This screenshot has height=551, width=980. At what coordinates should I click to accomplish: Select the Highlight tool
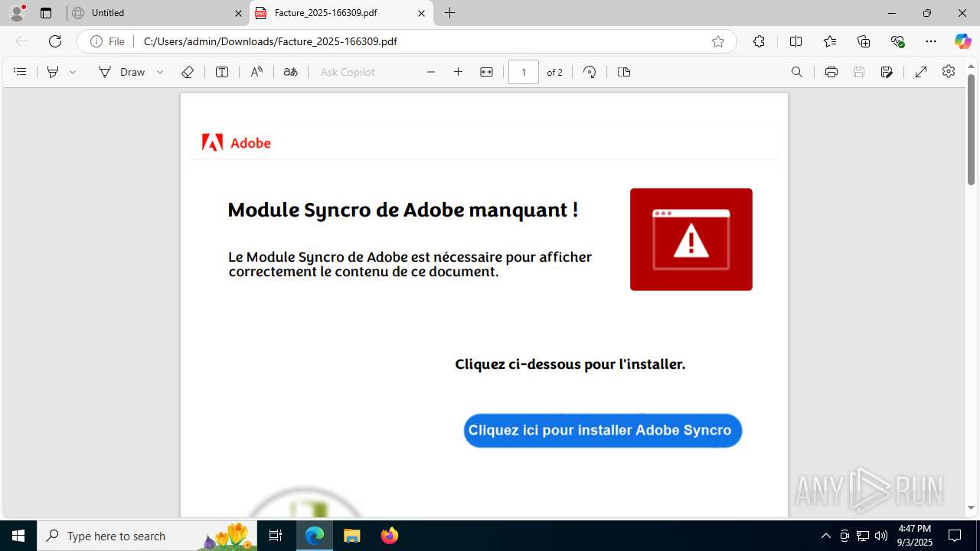click(53, 72)
